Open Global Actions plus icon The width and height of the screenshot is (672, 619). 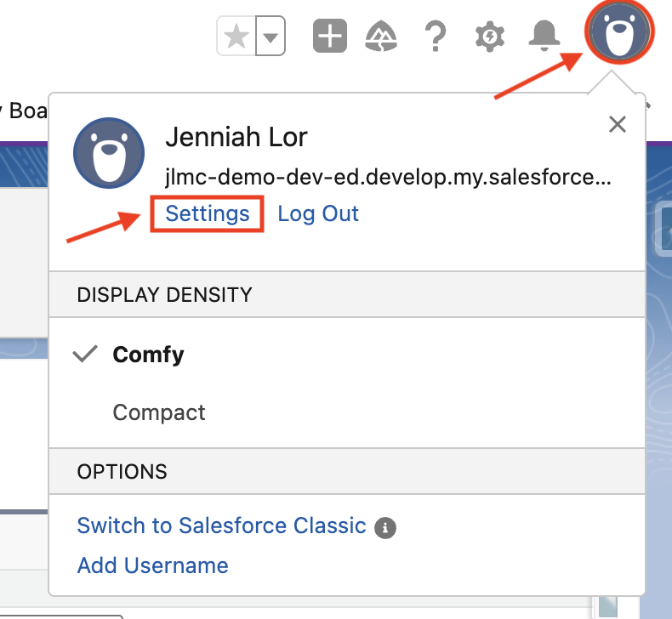pyautogui.click(x=330, y=37)
